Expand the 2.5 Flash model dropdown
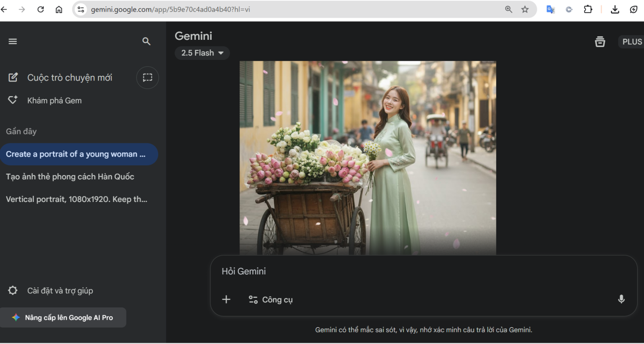Viewport: 644px width, 344px height. (202, 53)
